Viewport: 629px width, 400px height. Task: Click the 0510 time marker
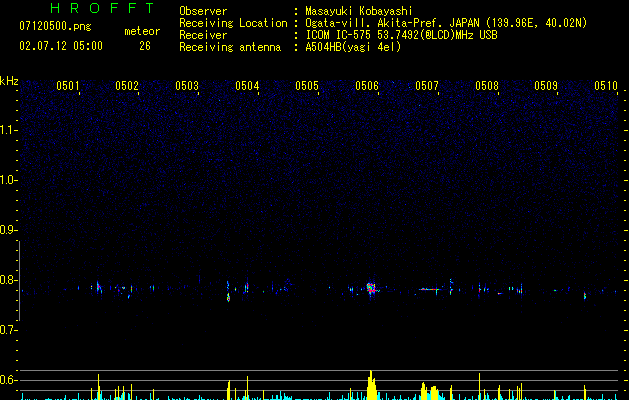coord(606,86)
